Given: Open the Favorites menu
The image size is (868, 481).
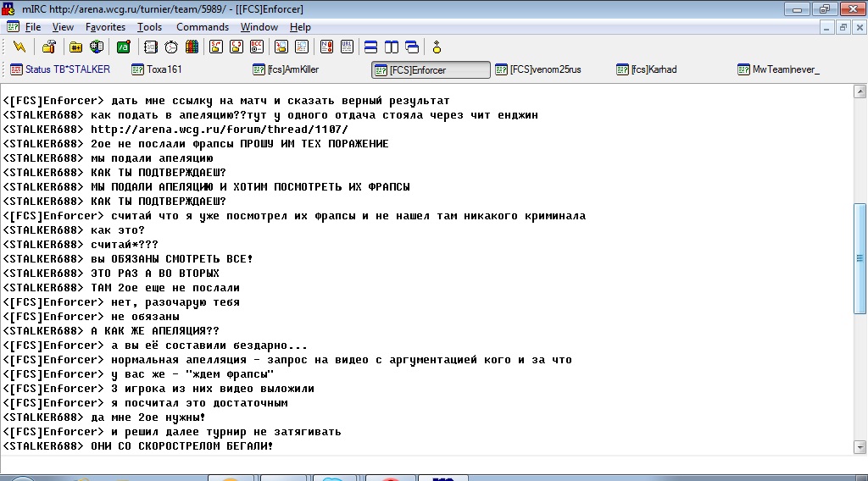Looking at the screenshot, I should (105, 27).
